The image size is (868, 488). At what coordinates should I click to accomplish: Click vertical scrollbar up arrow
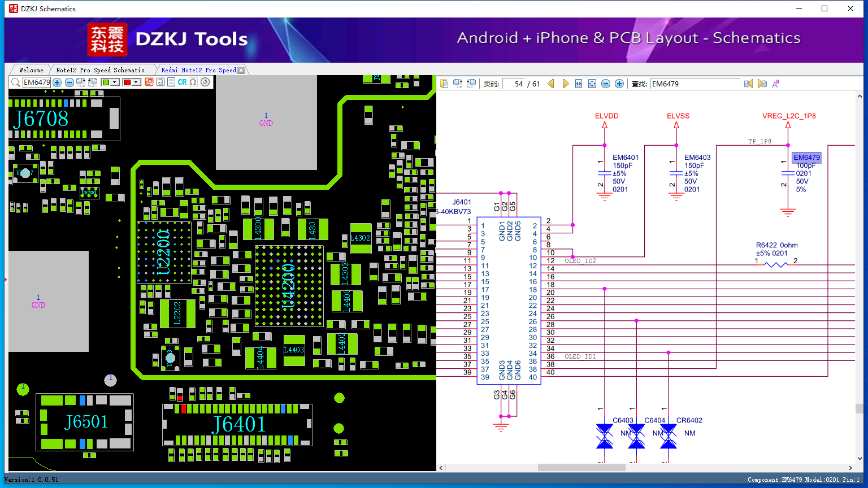click(860, 96)
